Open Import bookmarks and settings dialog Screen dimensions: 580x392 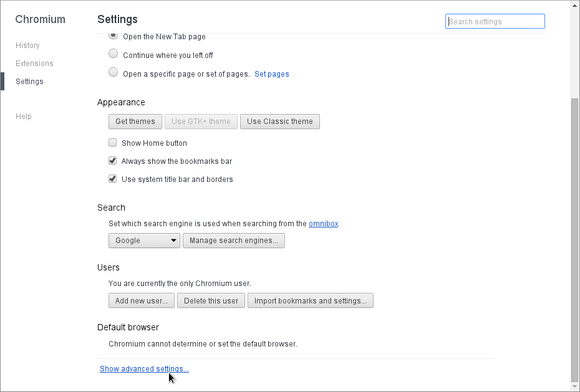[x=311, y=301]
